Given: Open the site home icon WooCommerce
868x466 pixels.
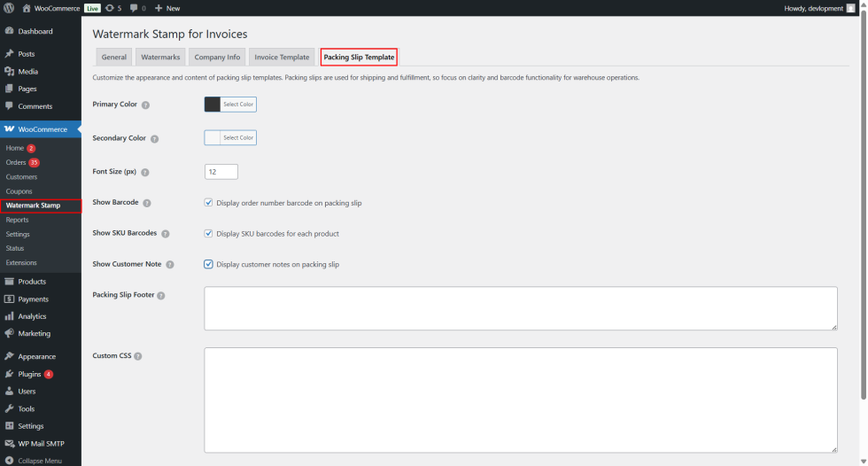Looking at the screenshot, I should click(27, 8).
